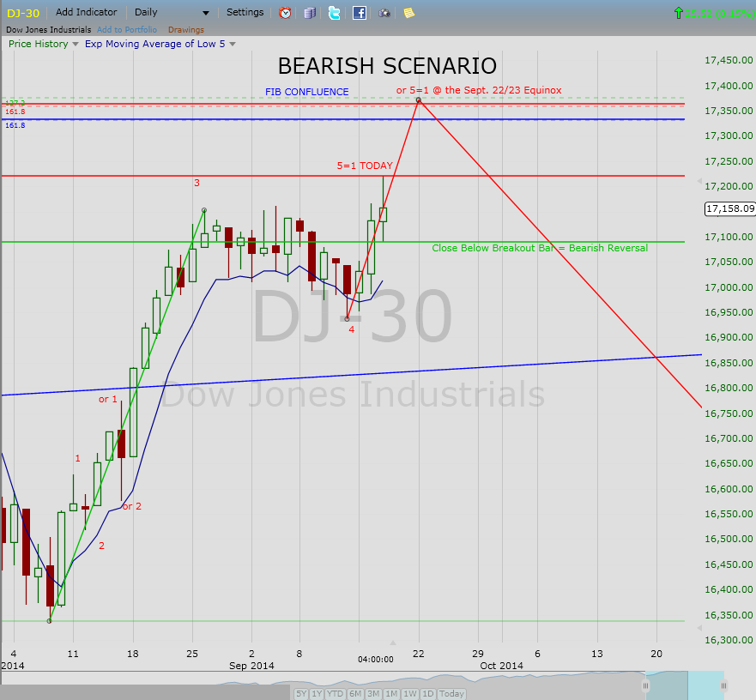Screen dimensions: 756x700
Task: Click the trendline anchor point at wave 4 low
Action: [x=348, y=318]
